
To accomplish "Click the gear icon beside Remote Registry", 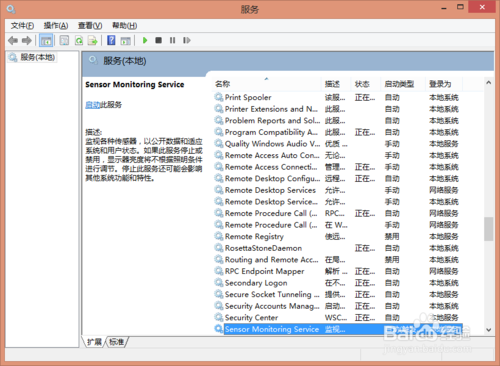I will click(x=219, y=236).
